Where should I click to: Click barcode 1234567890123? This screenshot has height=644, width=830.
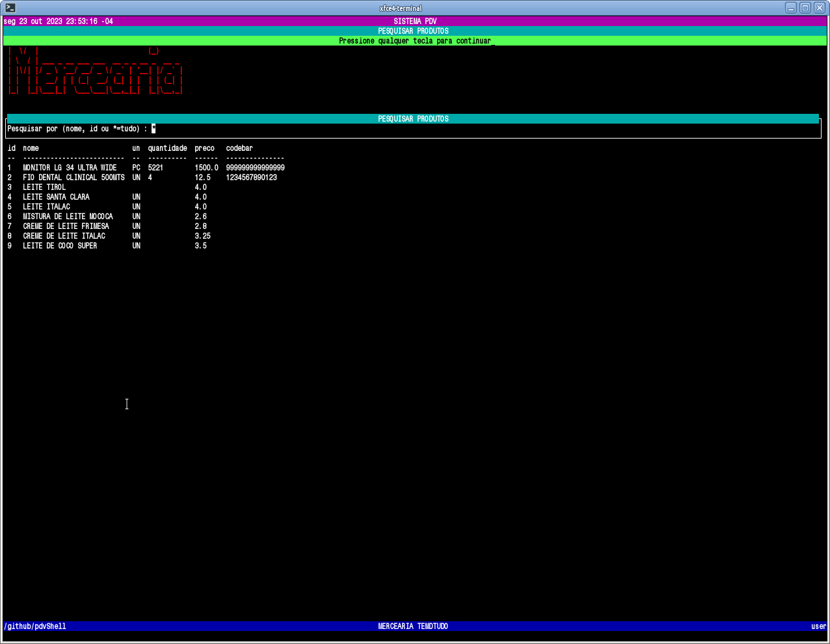click(251, 178)
